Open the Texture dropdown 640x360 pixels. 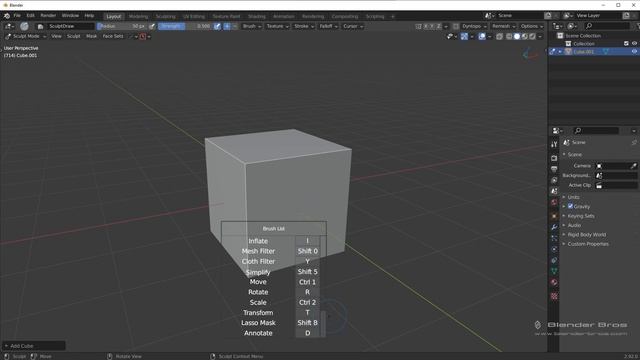[278, 26]
